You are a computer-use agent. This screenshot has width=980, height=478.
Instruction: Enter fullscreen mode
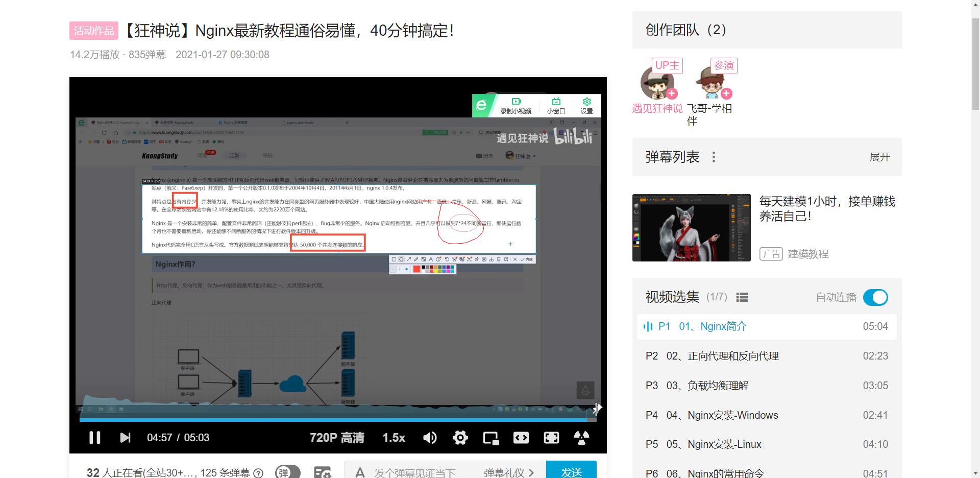[551, 438]
